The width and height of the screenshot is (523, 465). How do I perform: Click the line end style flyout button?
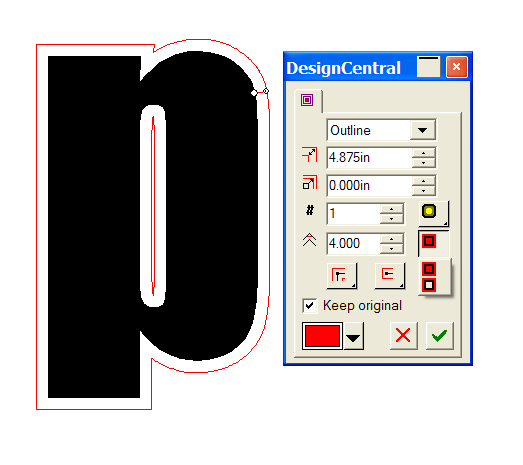click(x=389, y=276)
